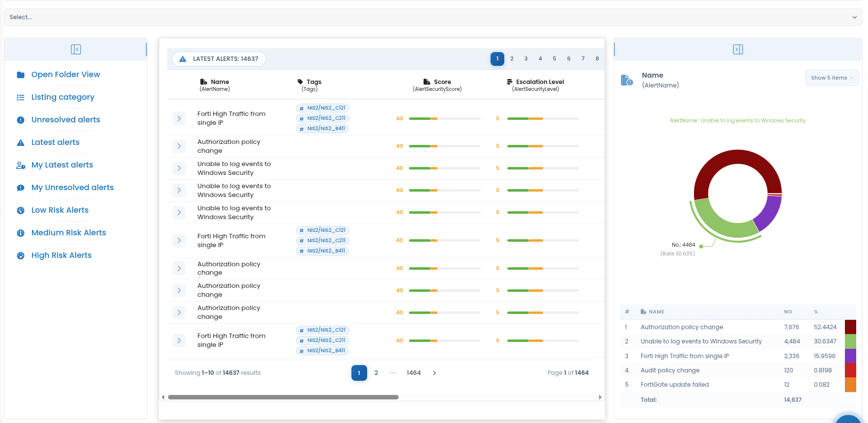Viewport: 868px width, 423px height.
Task: Select the High Risk Alerts gauge icon
Action: (x=21, y=256)
